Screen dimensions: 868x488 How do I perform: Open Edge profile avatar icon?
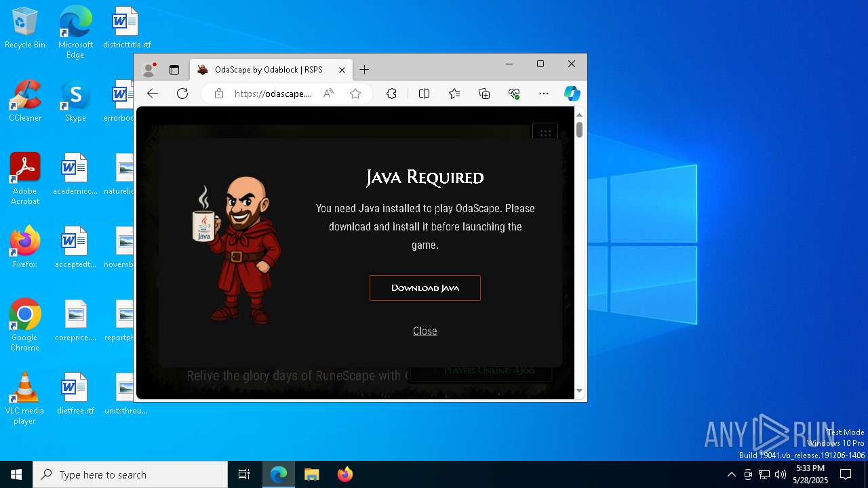[149, 70]
